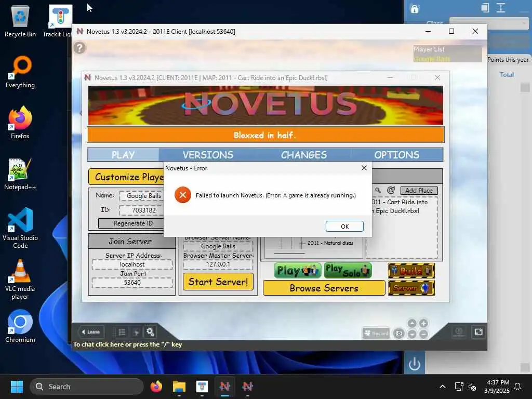
Task: Close the Novetus launcher window
Action: coord(437,77)
